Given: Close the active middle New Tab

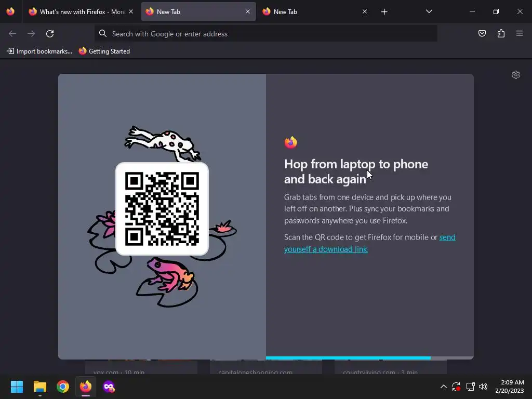Looking at the screenshot, I should 248,11.
